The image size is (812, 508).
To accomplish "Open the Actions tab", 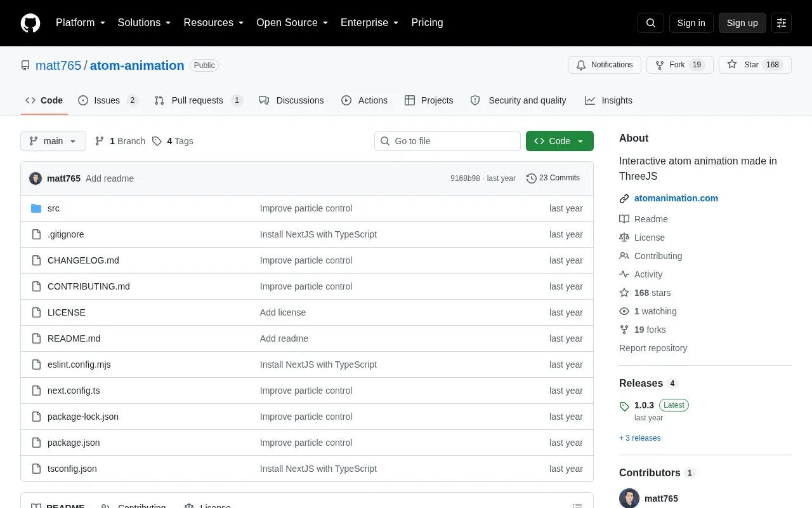I will [365, 100].
